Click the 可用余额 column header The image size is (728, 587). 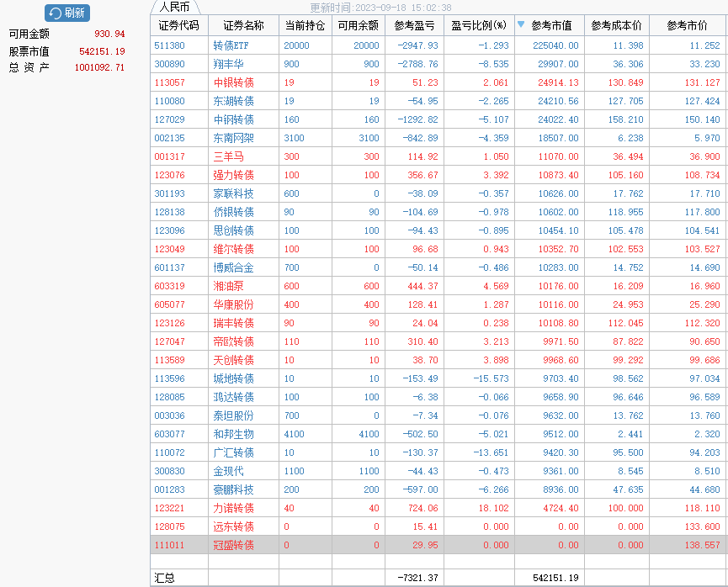358,25
